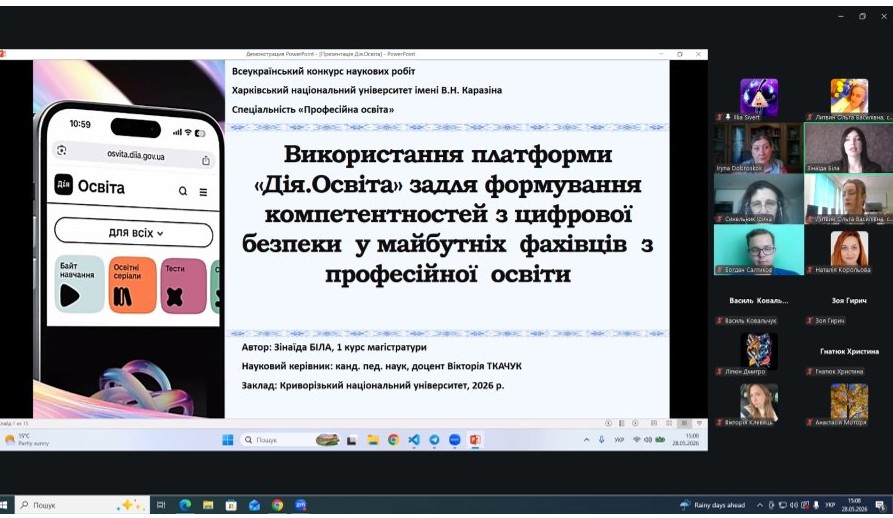The width and height of the screenshot is (893, 518).
Task: Click the muted mic icon beside Зоя Гирич
Action: (809, 321)
